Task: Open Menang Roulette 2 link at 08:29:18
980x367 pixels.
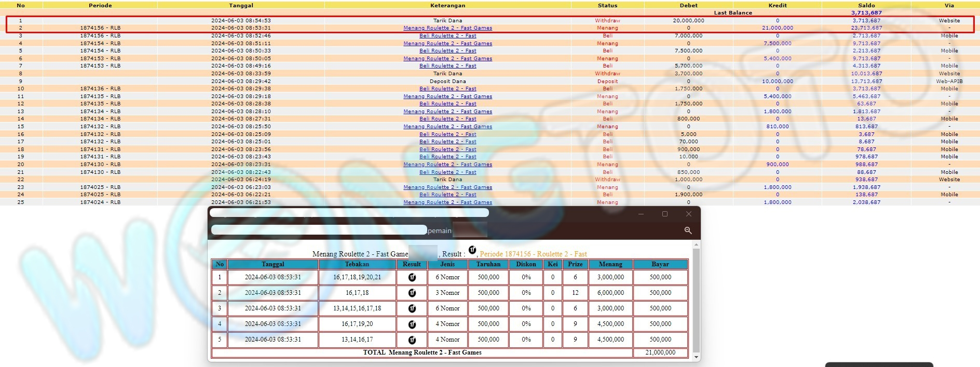Action: [447, 97]
